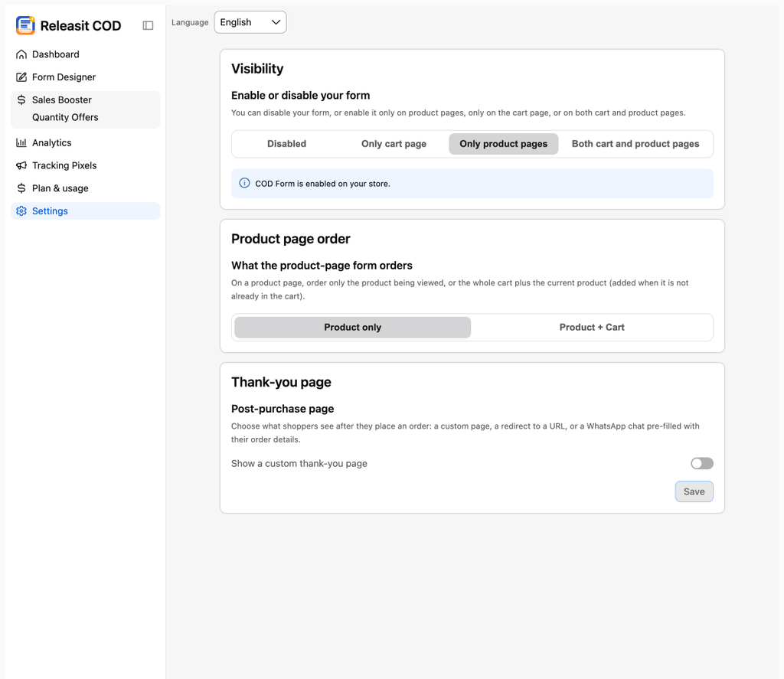
Task: Toggle Show a custom thank-you page switch
Action: 702,463
